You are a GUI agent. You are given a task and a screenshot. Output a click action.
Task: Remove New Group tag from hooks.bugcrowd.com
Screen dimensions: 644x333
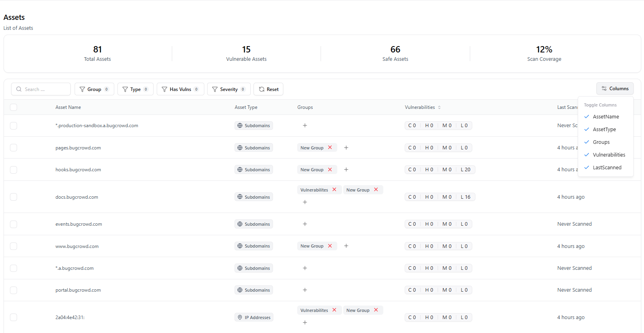coord(330,169)
